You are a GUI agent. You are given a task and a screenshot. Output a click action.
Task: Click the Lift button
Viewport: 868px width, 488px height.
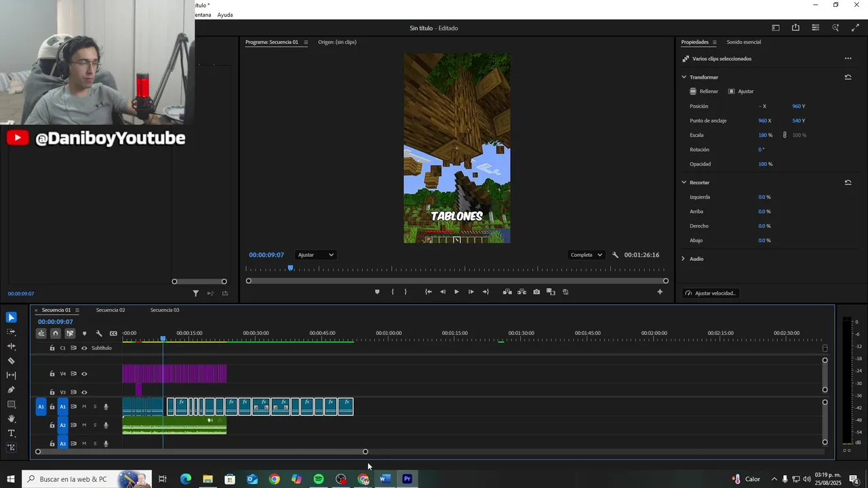click(x=507, y=292)
